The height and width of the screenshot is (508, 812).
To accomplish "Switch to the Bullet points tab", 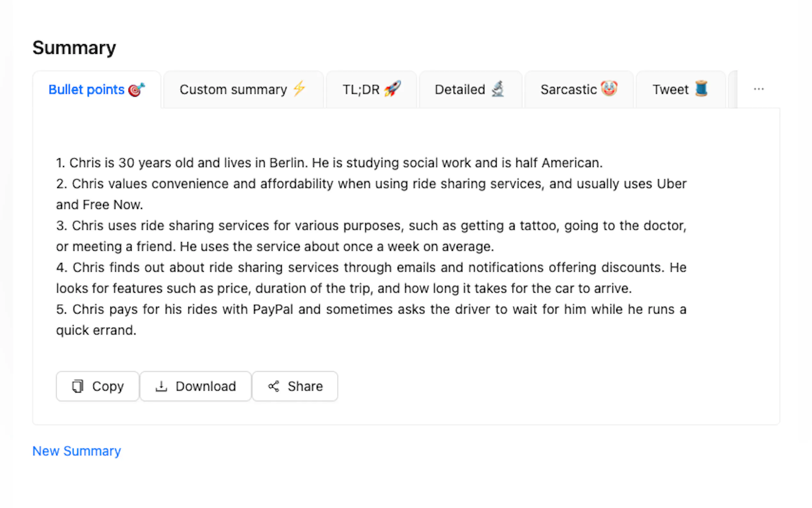I will pos(96,90).
